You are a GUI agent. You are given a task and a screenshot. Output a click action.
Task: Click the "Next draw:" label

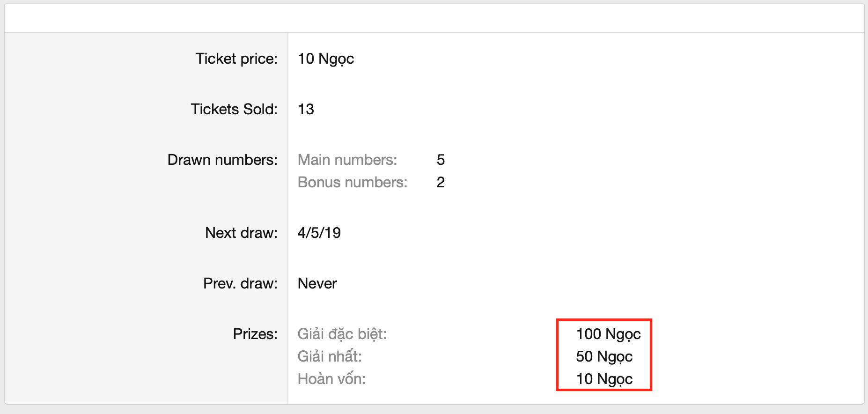pyautogui.click(x=241, y=233)
